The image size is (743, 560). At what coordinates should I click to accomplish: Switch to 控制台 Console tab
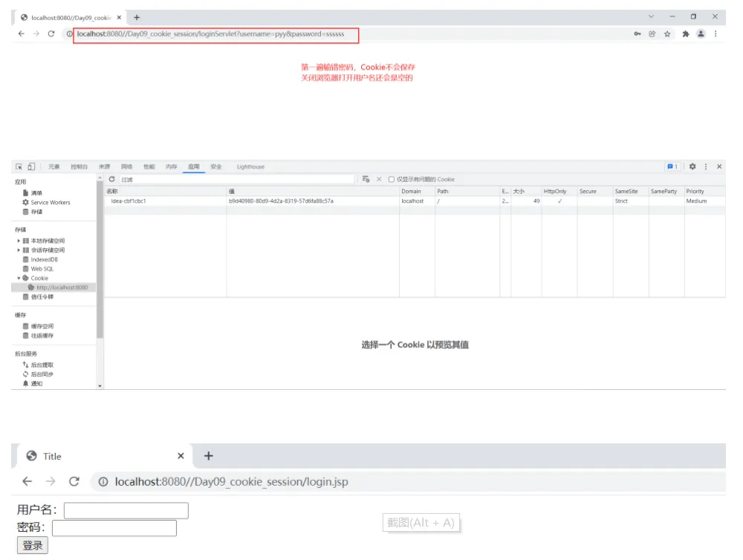click(x=80, y=167)
